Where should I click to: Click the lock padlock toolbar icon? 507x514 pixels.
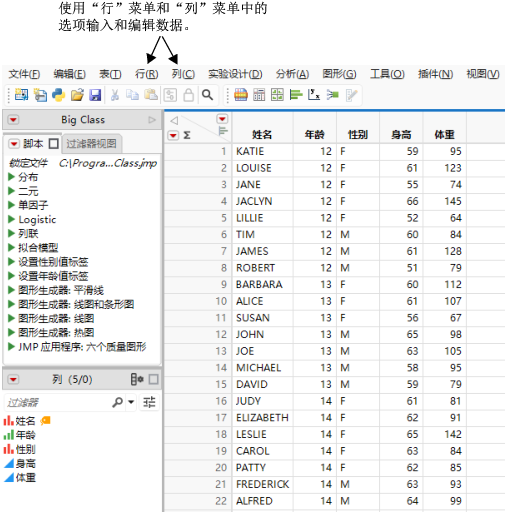[189, 95]
